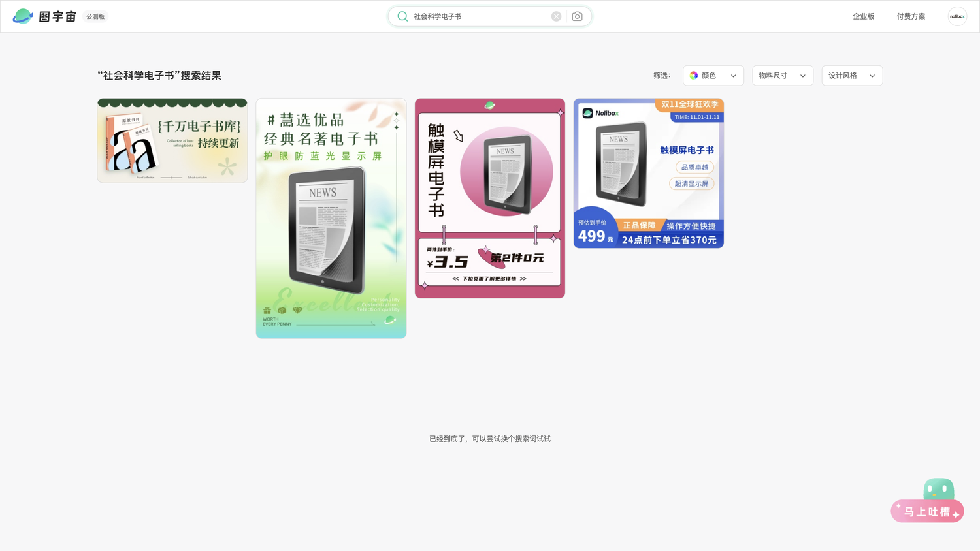Open image search via camera icon
Image resolution: width=980 pixels, height=551 pixels.
click(x=577, y=16)
